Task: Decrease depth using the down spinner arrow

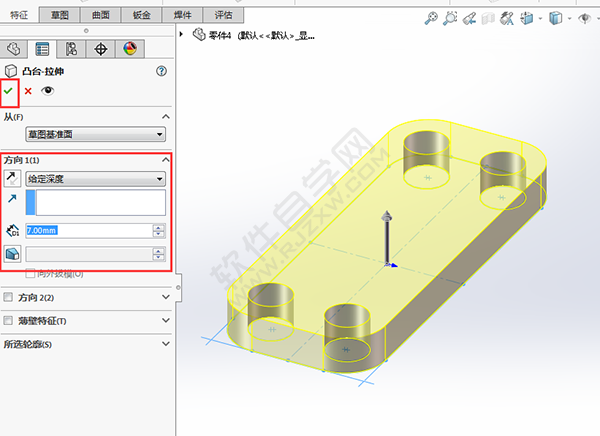Action: coord(159,234)
